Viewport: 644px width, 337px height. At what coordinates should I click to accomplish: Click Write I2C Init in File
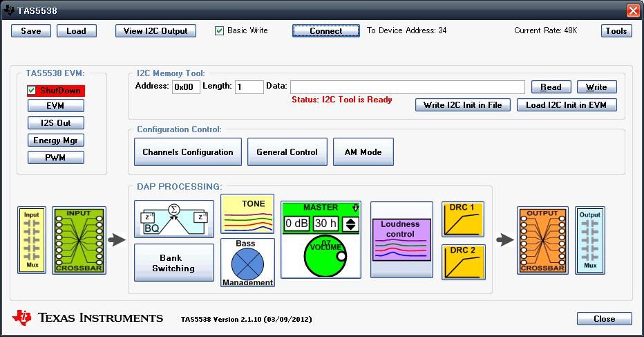[463, 105]
